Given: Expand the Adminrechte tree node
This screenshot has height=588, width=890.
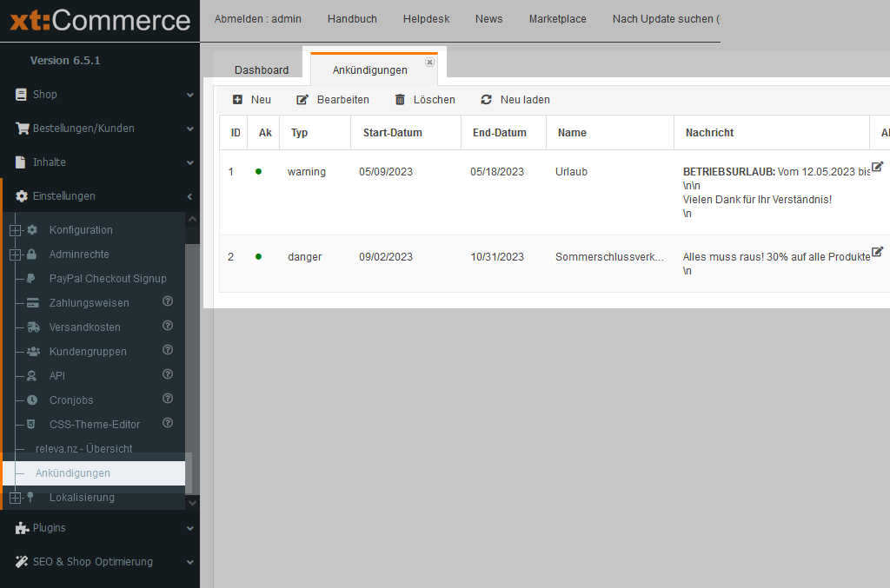Looking at the screenshot, I should [15, 254].
